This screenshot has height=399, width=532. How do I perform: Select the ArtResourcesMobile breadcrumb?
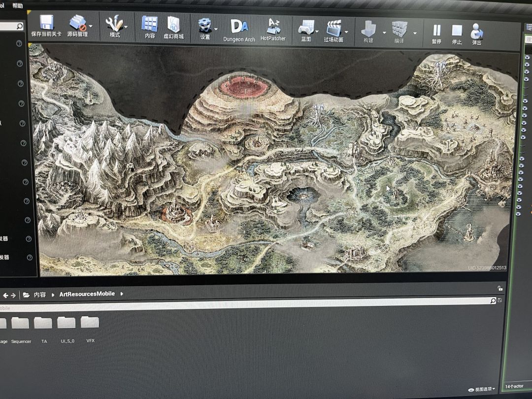tap(87, 294)
